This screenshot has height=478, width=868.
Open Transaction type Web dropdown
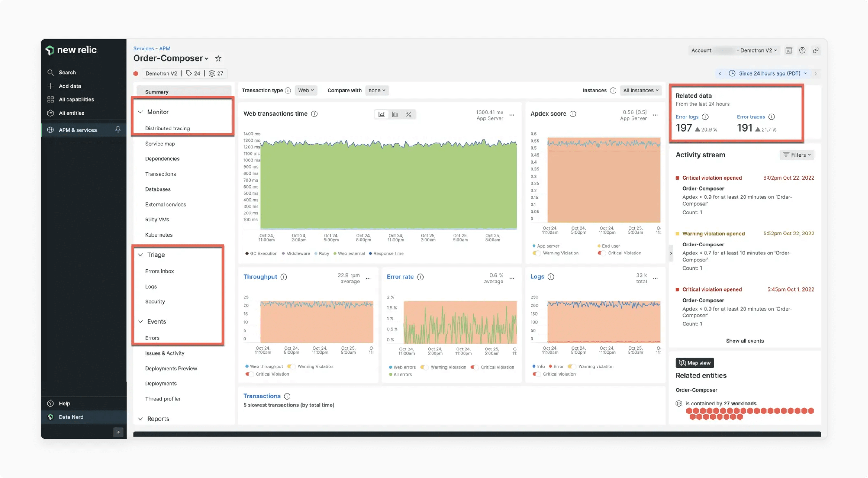(x=306, y=90)
